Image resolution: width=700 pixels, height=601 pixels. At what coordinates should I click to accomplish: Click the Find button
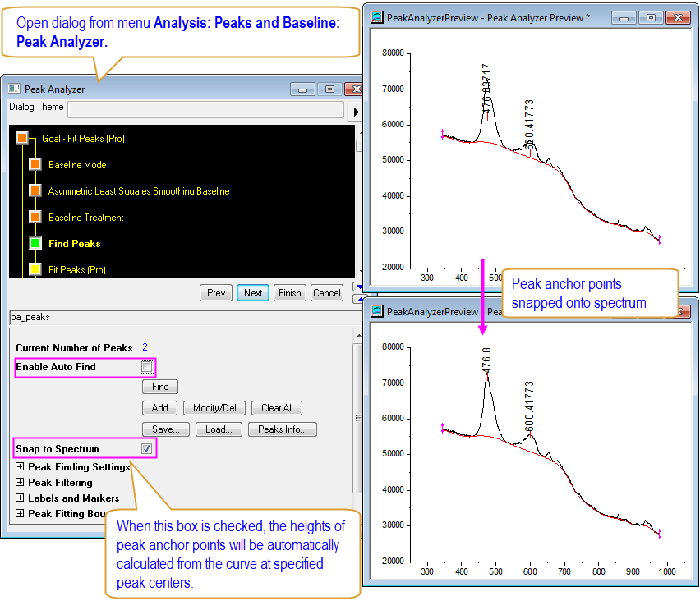point(160,387)
